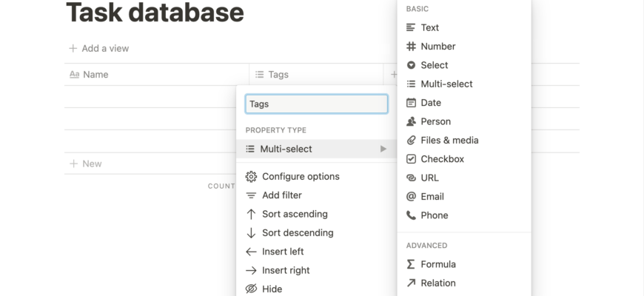This screenshot has height=296, width=644.
Task: Click the COUNT label below the table
Action: (221, 186)
